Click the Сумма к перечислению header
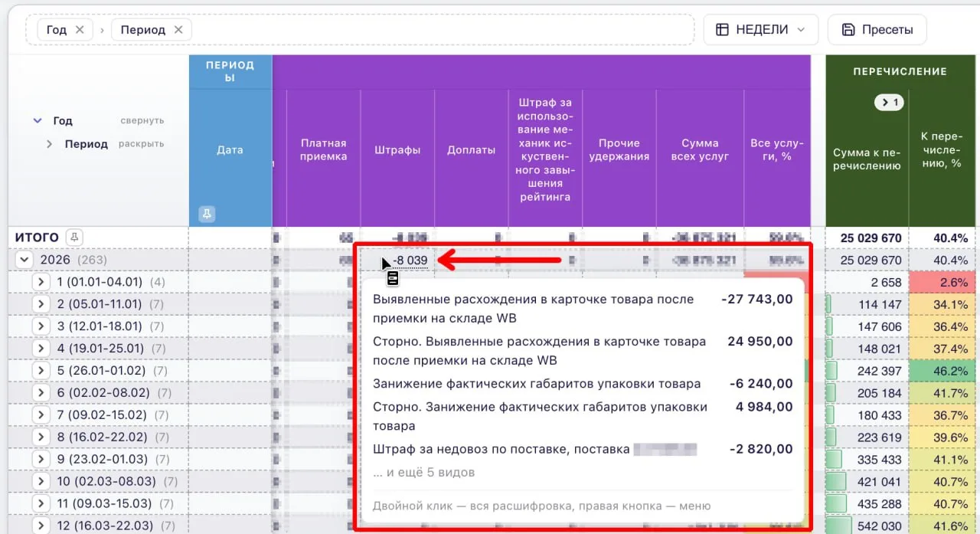The height and width of the screenshot is (534, 980). (867, 159)
